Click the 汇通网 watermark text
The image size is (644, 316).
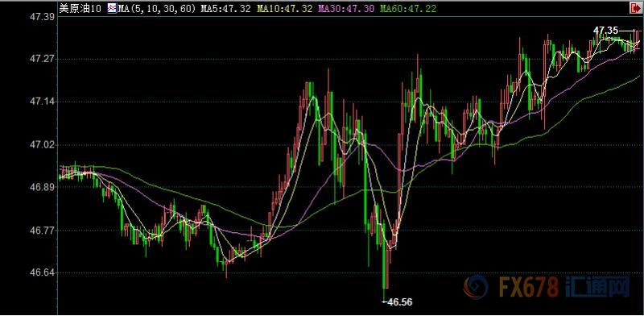click(598, 287)
